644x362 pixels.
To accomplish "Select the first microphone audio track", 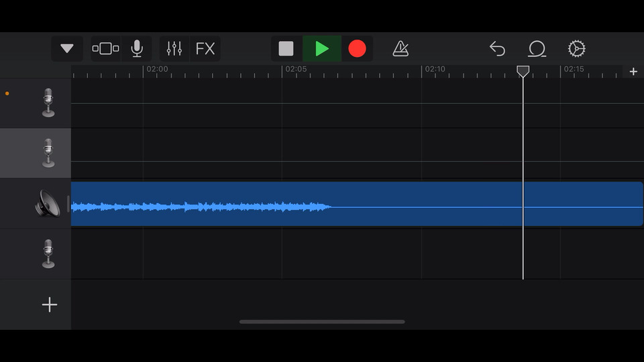I will [48, 103].
